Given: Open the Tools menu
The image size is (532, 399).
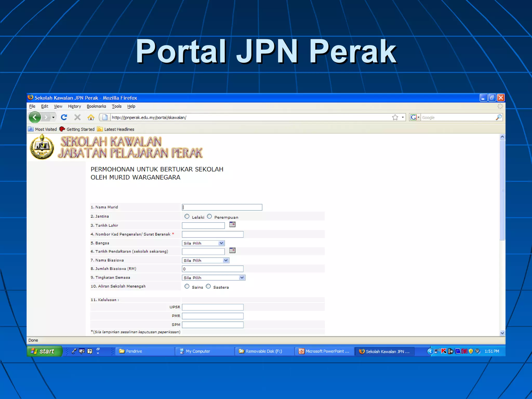Looking at the screenshot, I should coord(117,106).
